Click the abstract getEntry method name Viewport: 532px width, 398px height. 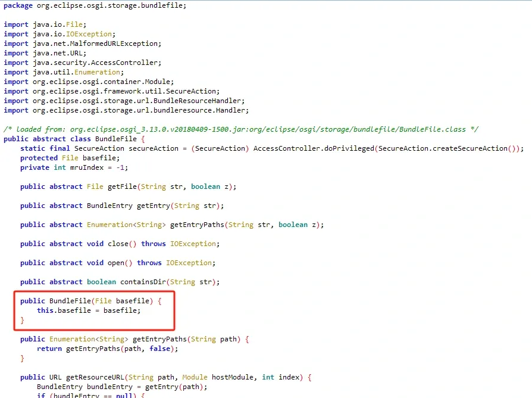coord(154,206)
